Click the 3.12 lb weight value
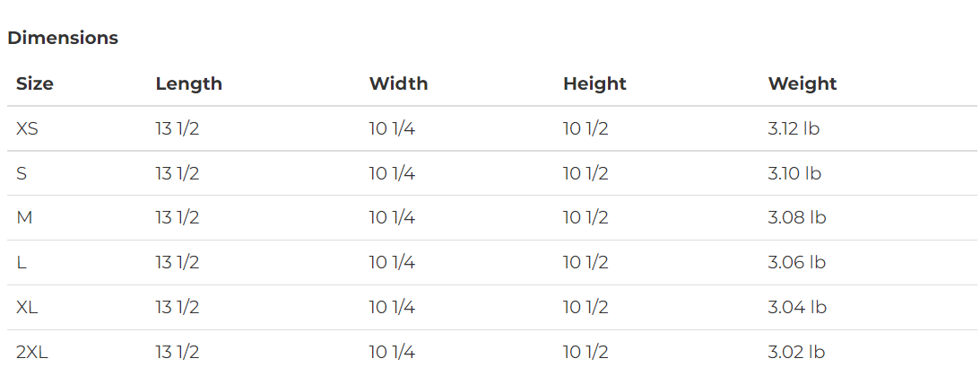This screenshot has width=980, height=385. [x=794, y=128]
